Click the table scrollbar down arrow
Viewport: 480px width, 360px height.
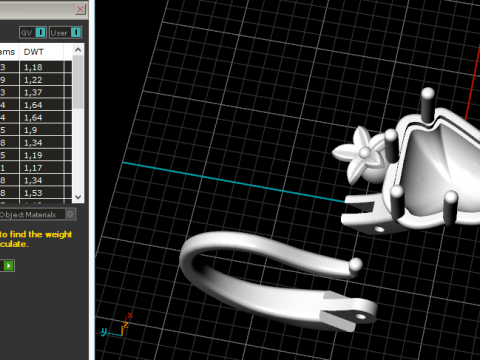click(x=78, y=197)
